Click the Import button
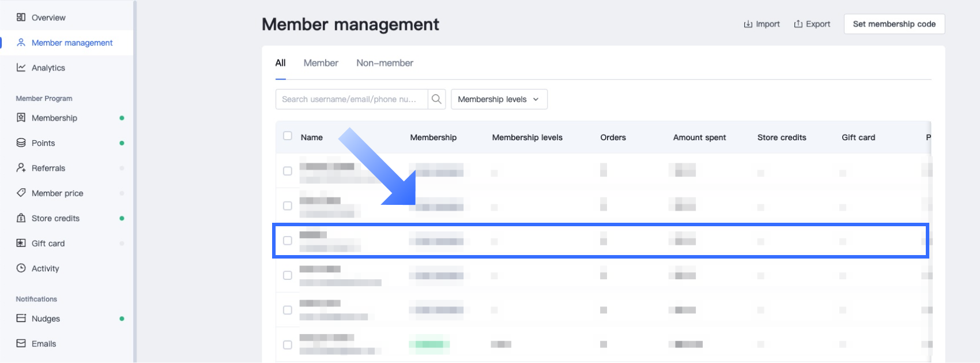The width and height of the screenshot is (980, 363). pos(762,24)
